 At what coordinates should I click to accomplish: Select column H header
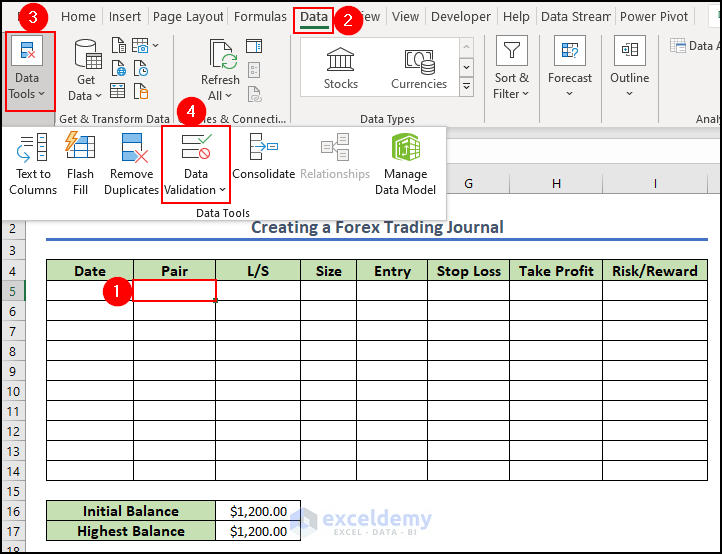point(556,184)
